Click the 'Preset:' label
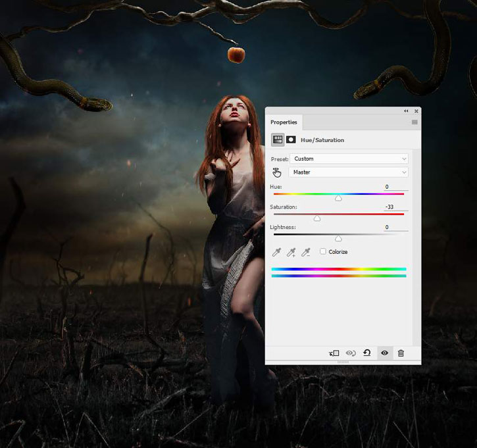This screenshot has height=448, width=477. click(x=280, y=159)
